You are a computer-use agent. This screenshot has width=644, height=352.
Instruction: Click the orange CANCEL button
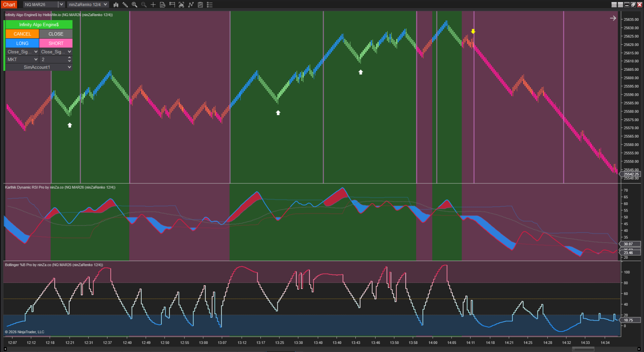22,34
